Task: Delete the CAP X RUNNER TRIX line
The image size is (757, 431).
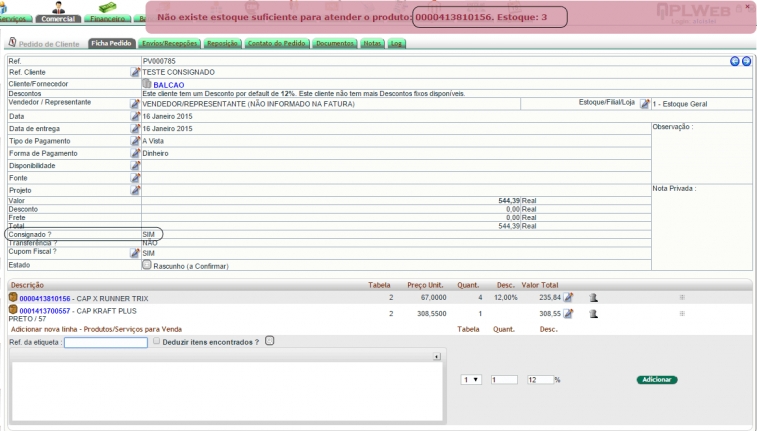Action: coord(593,298)
